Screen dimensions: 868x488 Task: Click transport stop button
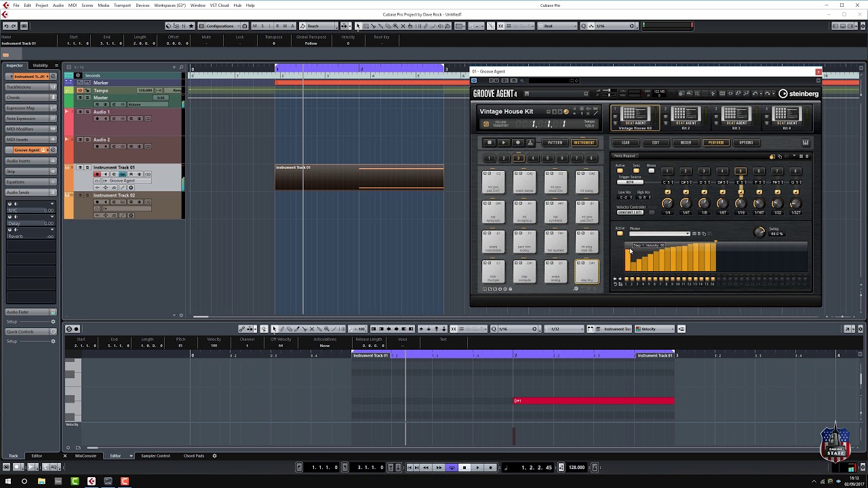[465, 467]
